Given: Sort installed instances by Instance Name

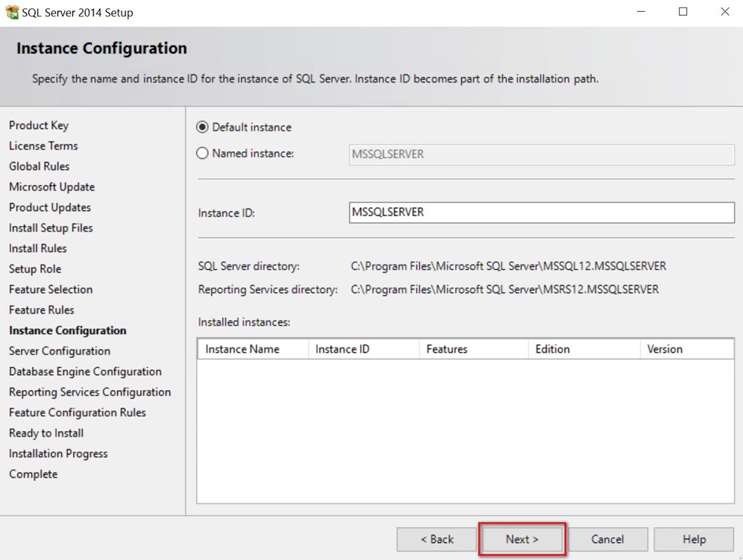Looking at the screenshot, I should tap(253, 349).
